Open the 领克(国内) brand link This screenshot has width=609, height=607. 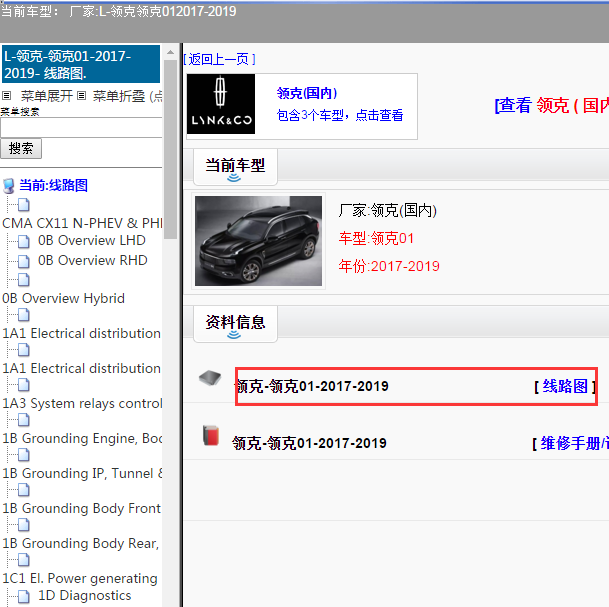[x=307, y=93]
